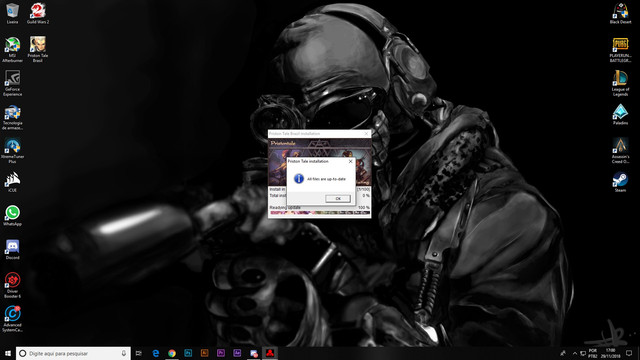Screen dimensions: 640x360
Task: Open PLAYERUNKNOWN'S BATTLEGROUNDS desktop shortcut
Action: click(x=620, y=50)
